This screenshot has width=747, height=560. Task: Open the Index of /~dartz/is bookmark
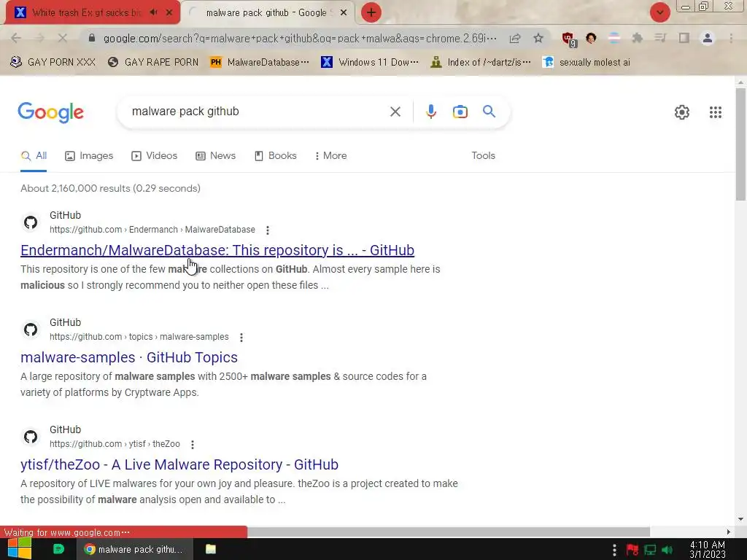coord(481,63)
